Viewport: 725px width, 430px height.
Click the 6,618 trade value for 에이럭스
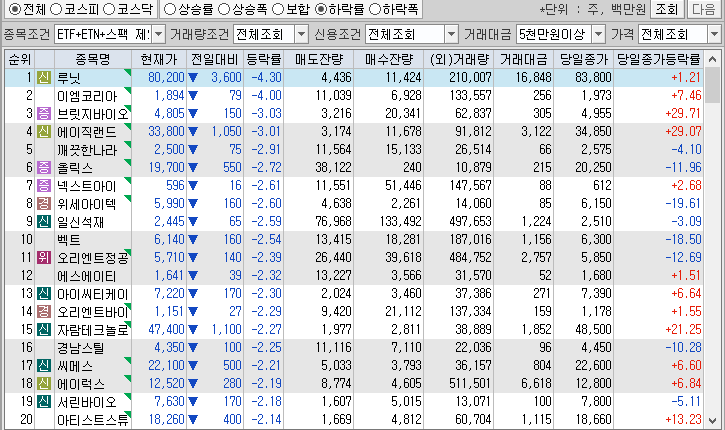(x=536, y=383)
